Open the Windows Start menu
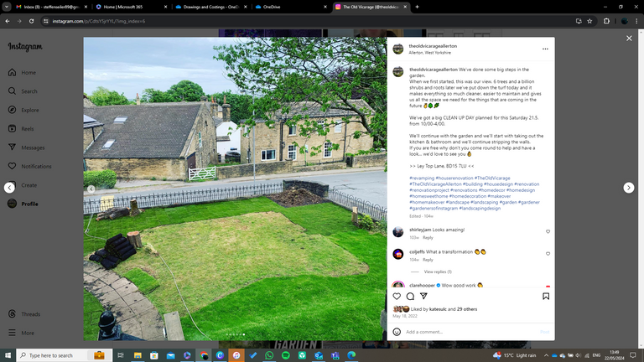Image resolution: width=644 pixels, height=362 pixels. (x=8, y=355)
